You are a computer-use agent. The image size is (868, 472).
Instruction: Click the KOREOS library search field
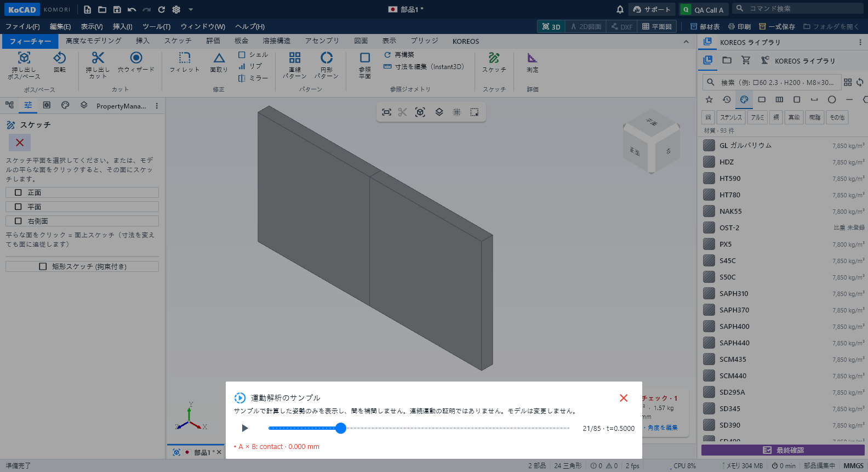(x=772, y=82)
